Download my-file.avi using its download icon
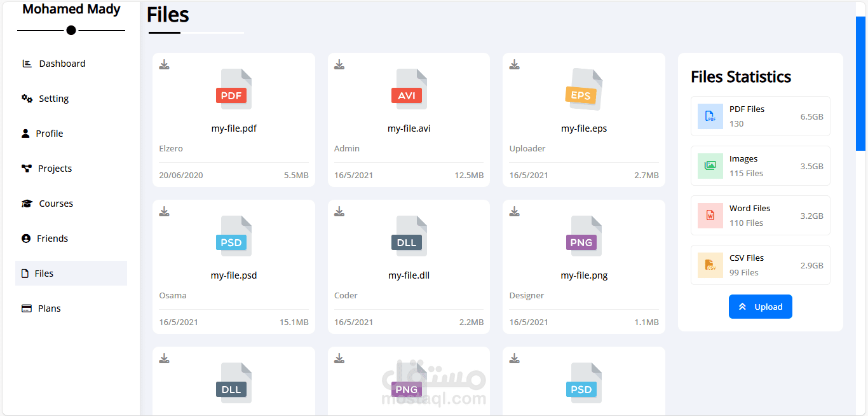Image resolution: width=868 pixels, height=416 pixels. click(x=339, y=64)
